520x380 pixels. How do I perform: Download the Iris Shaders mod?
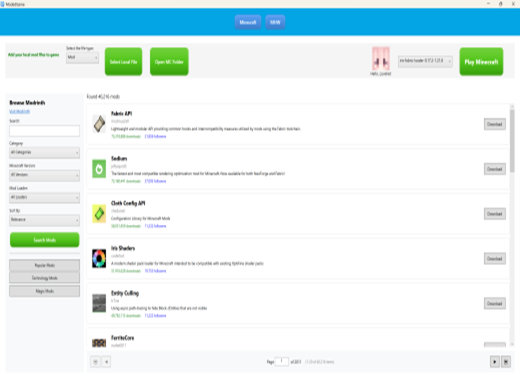pyautogui.click(x=495, y=259)
